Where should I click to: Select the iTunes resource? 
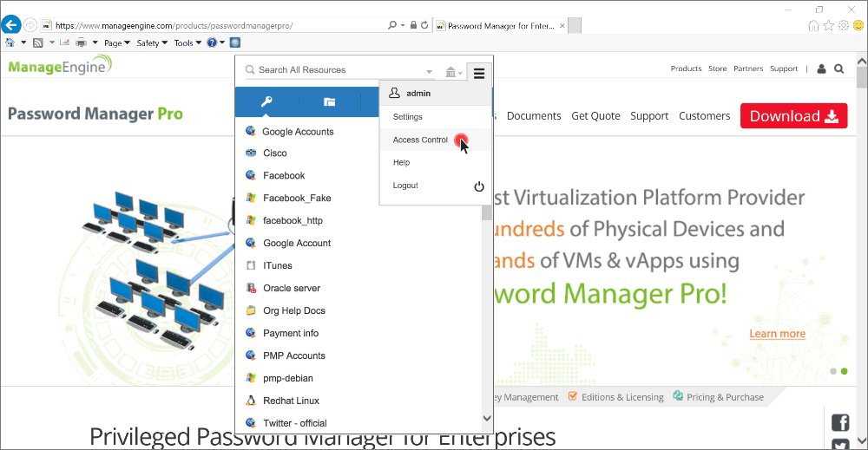pos(278,265)
